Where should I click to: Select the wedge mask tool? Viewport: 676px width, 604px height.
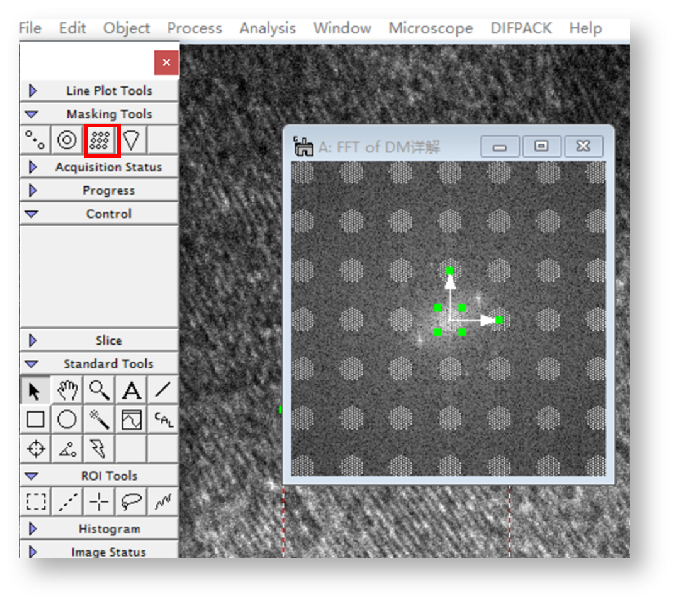(131, 140)
